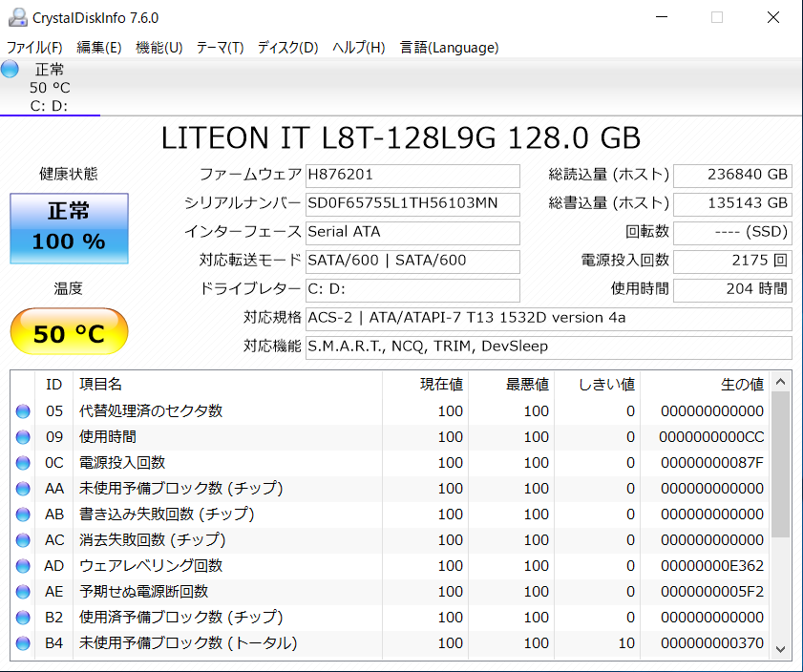Click the 正常 100% health status button

point(68,229)
